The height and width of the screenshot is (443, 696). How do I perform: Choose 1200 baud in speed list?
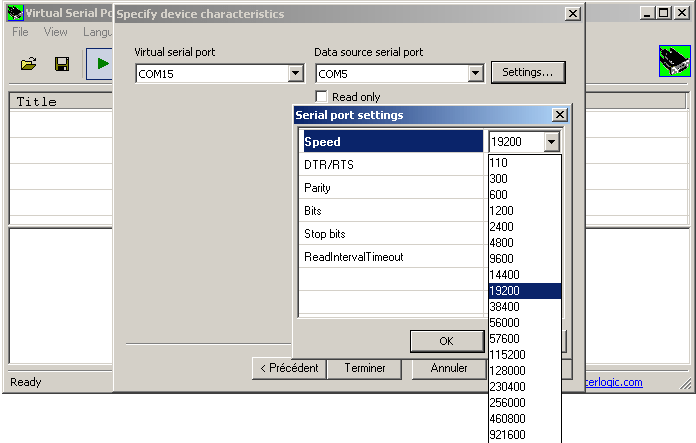click(525, 211)
